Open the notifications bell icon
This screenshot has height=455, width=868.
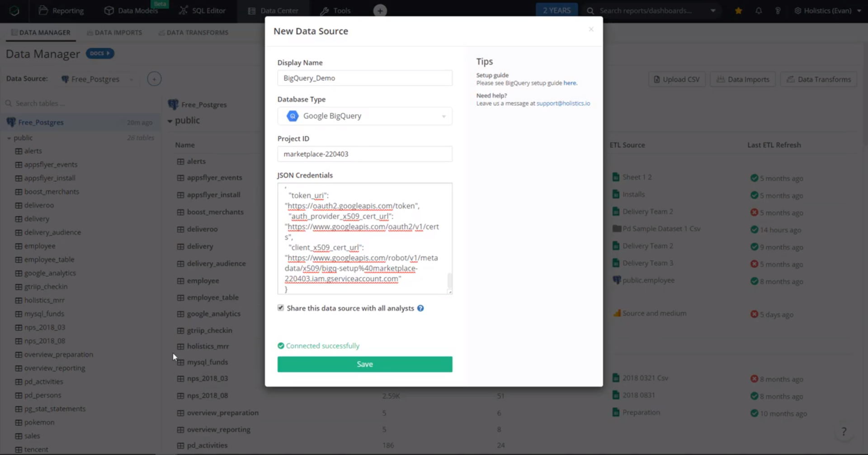click(759, 10)
